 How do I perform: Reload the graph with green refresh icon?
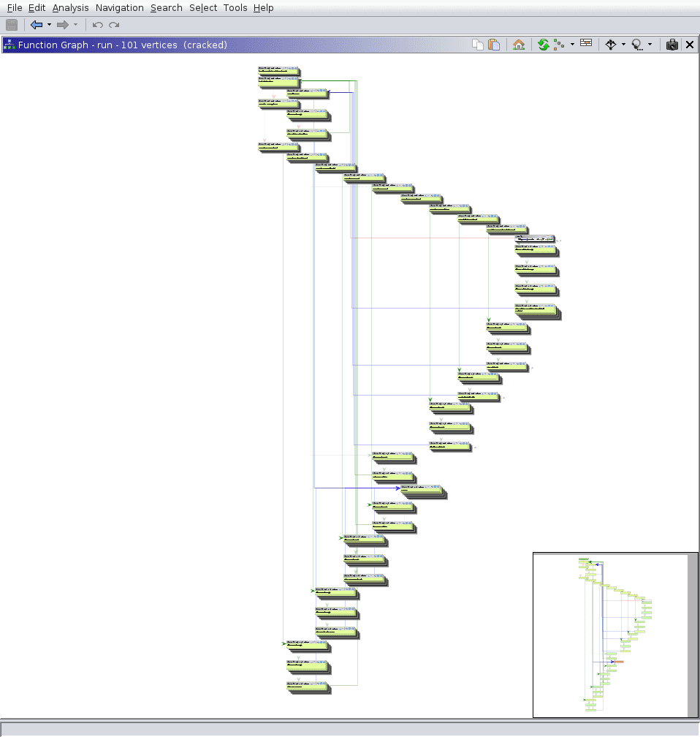[x=543, y=45]
